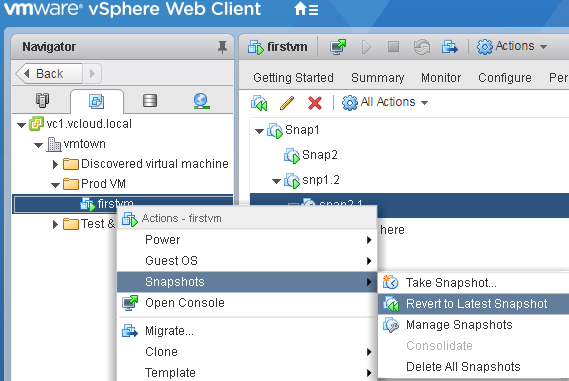Open the Guest OS submenu

coord(247,261)
